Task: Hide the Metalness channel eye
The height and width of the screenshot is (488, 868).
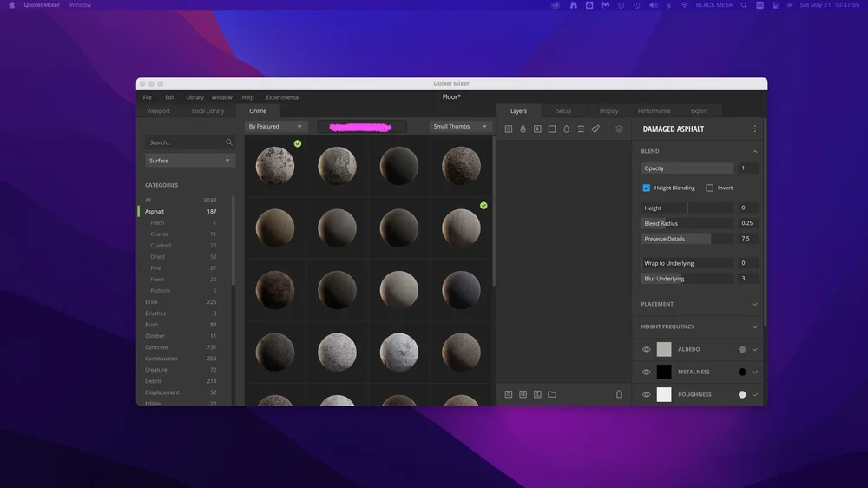Action: pyautogui.click(x=646, y=373)
